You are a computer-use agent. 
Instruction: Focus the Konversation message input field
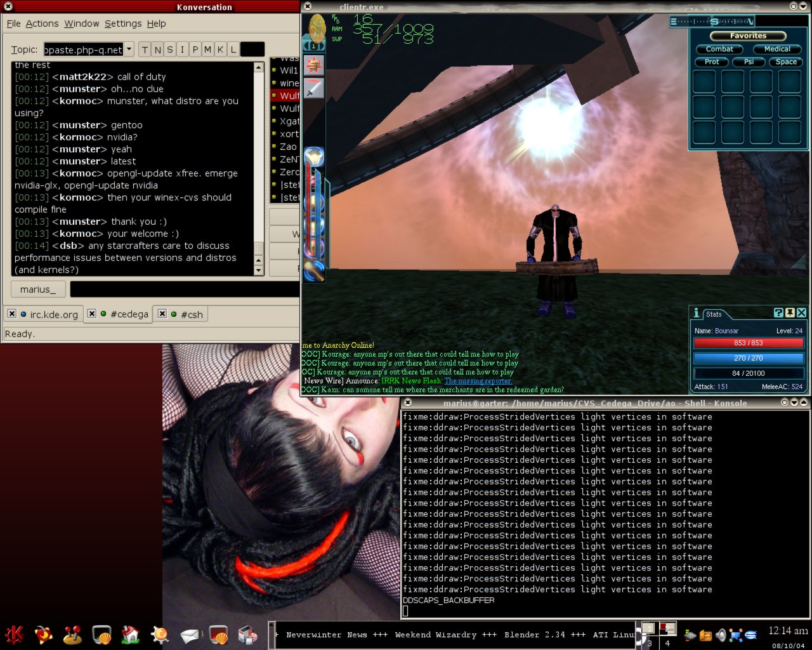point(184,289)
